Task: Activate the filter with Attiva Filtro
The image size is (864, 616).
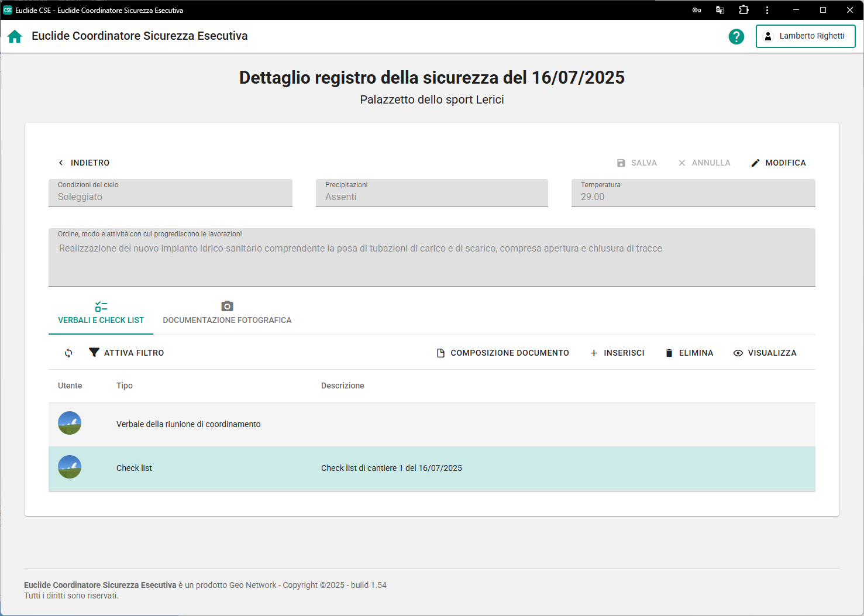Action: [x=126, y=353]
